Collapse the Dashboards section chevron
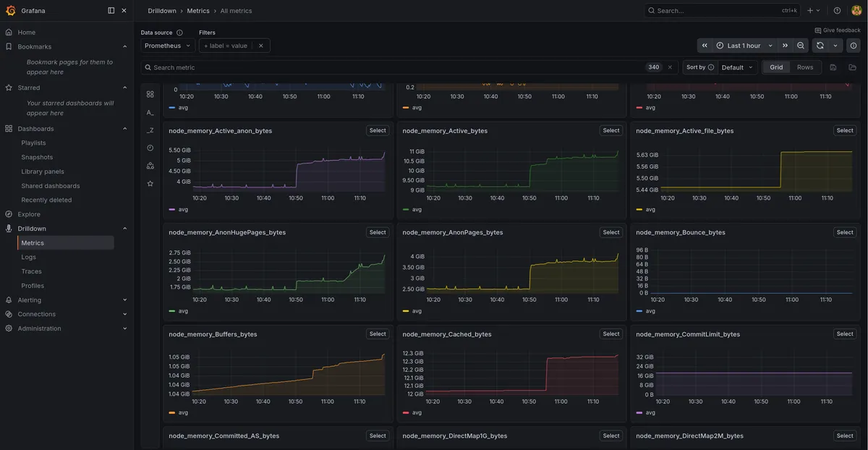The height and width of the screenshot is (450, 868). point(124,129)
